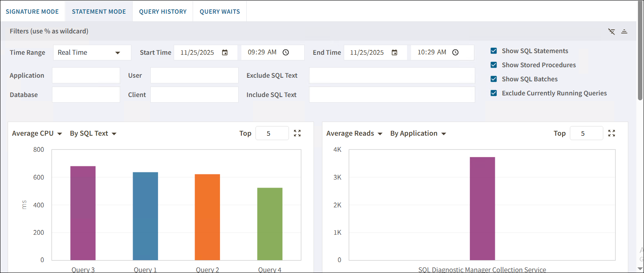Select the blue Query 1 bar
This screenshot has height=273, width=644.
click(145, 216)
